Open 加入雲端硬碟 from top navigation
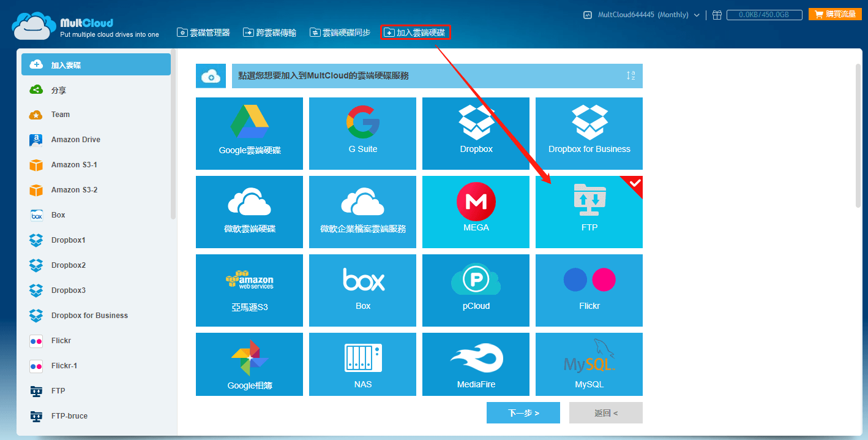The image size is (868, 440). click(x=416, y=32)
